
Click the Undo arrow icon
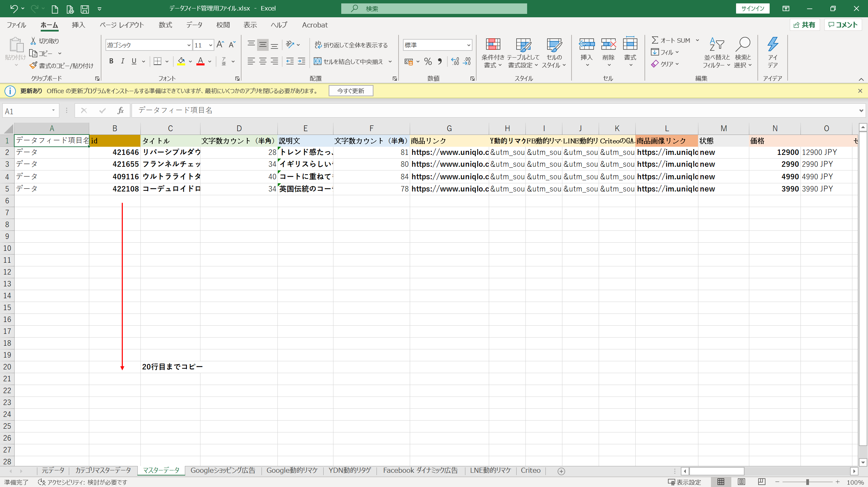tap(14, 8)
